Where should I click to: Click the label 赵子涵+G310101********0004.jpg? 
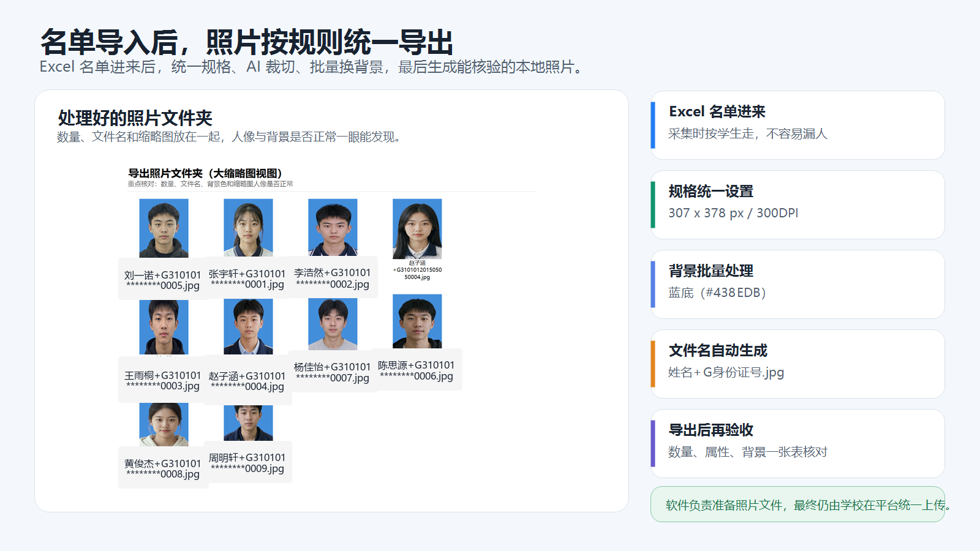point(247,381)
